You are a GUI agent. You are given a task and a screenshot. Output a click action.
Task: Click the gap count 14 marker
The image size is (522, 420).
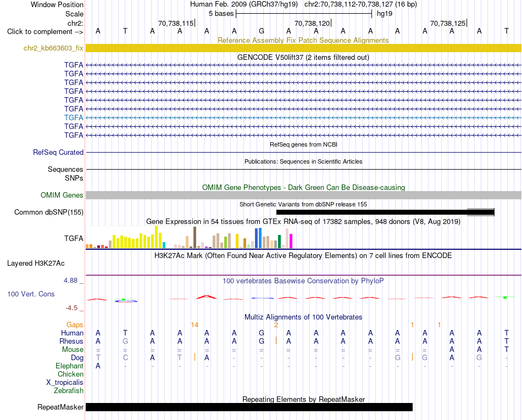pos(195,325)
